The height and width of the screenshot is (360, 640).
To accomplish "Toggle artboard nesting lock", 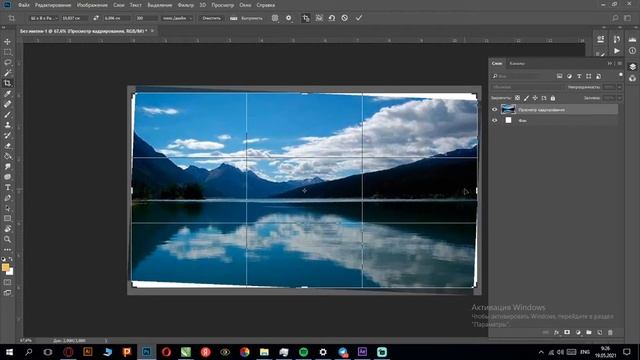I will pos(544,98).
